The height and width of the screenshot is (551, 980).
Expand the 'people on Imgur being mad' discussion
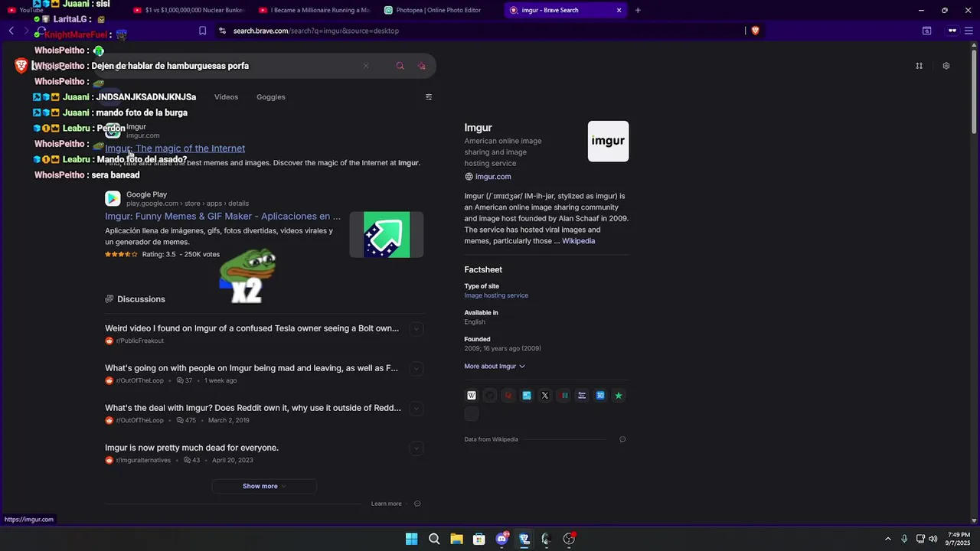[x=416, y=369]
